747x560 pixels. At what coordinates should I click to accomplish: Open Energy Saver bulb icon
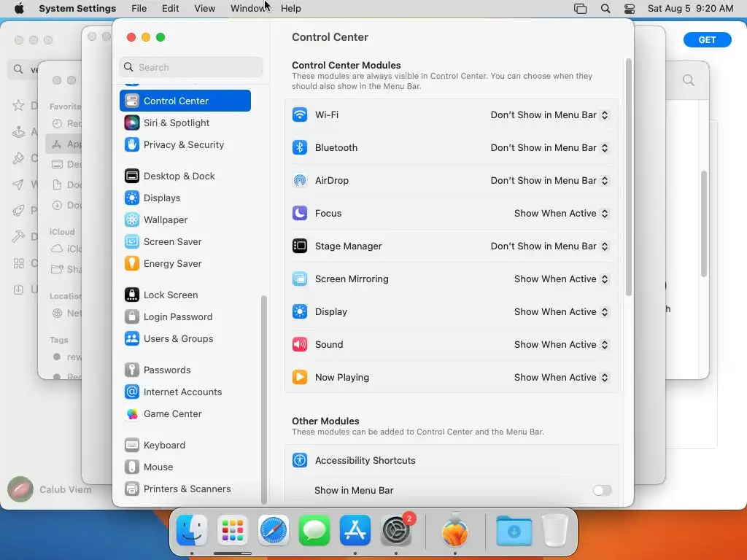pos(132,264)
